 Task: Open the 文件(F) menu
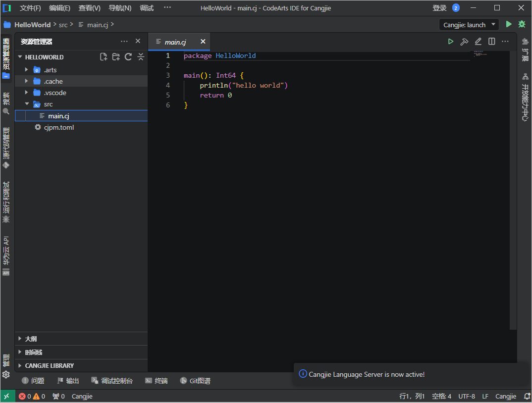[30, 8]
